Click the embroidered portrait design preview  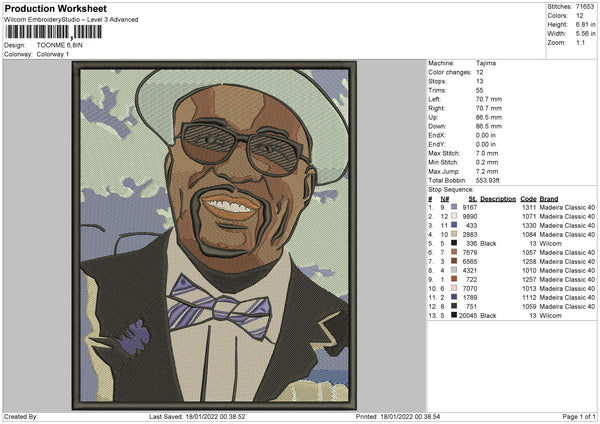[x=214, y=235]
